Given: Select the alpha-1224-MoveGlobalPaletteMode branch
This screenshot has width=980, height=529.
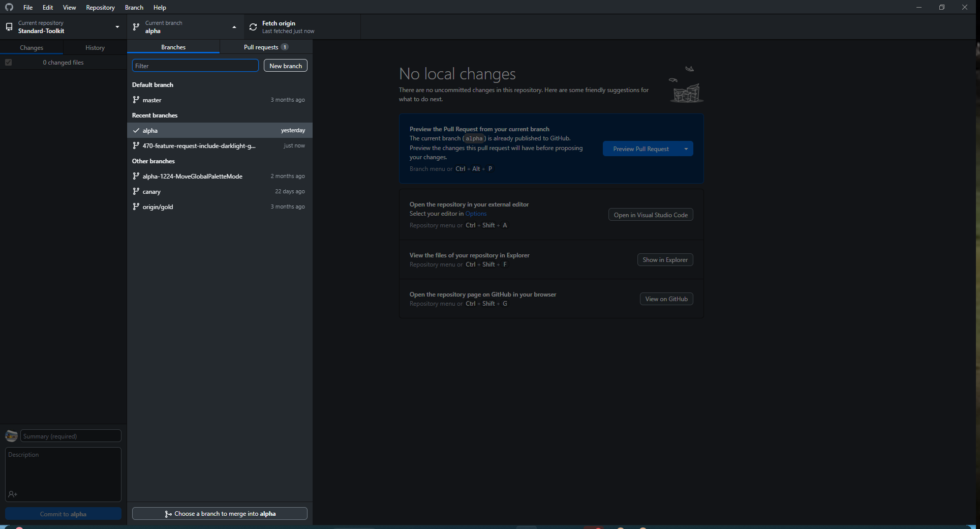Looking at the screenshot, I should [x=192, y=176].
